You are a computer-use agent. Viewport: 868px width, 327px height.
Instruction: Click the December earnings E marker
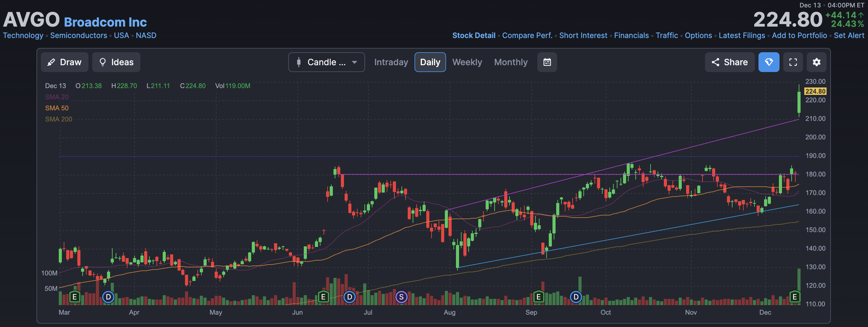(x=795, y=297)
